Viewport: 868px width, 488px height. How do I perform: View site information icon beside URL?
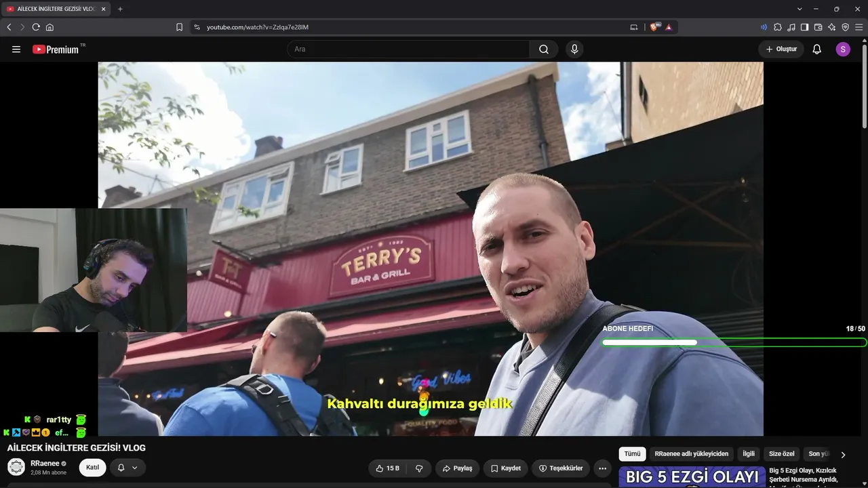pyautogui.click(x=197, y=27)
